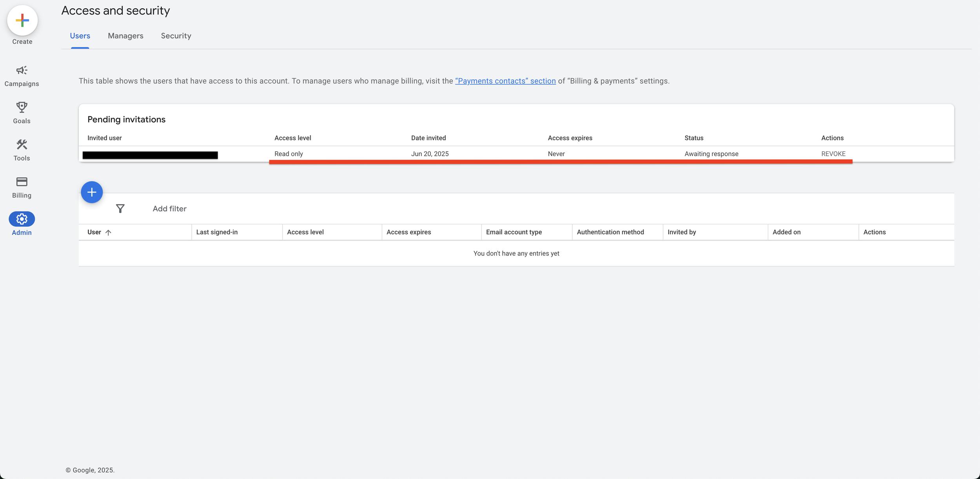Open the Billing card icon
The width and height of the screenshot is (980, 479).
pyautogui.click(x=22, y=182)
